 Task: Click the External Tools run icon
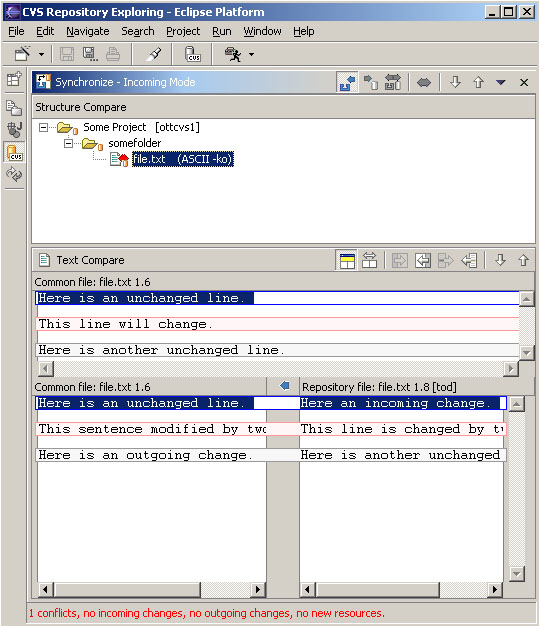coord(233,53)
